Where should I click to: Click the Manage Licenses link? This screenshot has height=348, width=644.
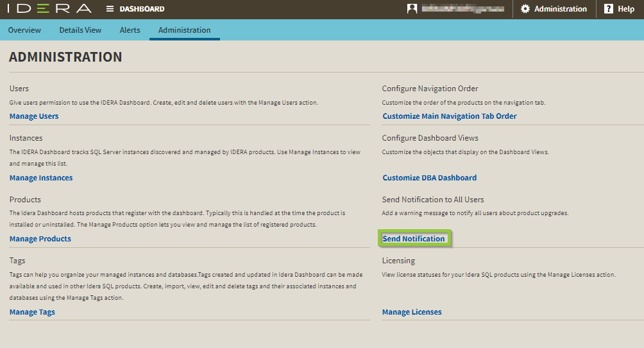[x=412, y=312]
